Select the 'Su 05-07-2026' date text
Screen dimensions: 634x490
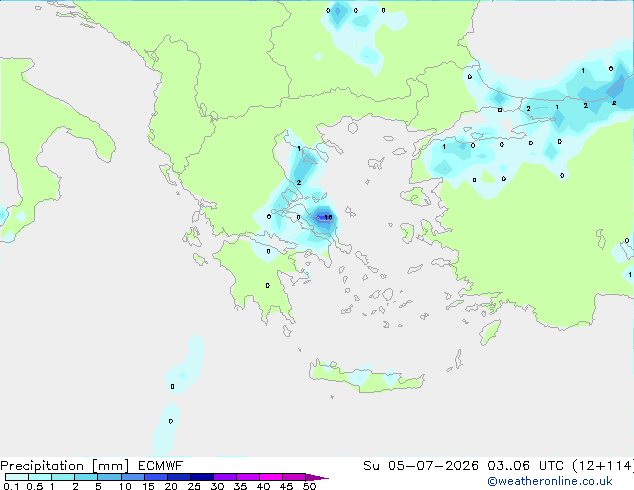click(x=421, y=466)
